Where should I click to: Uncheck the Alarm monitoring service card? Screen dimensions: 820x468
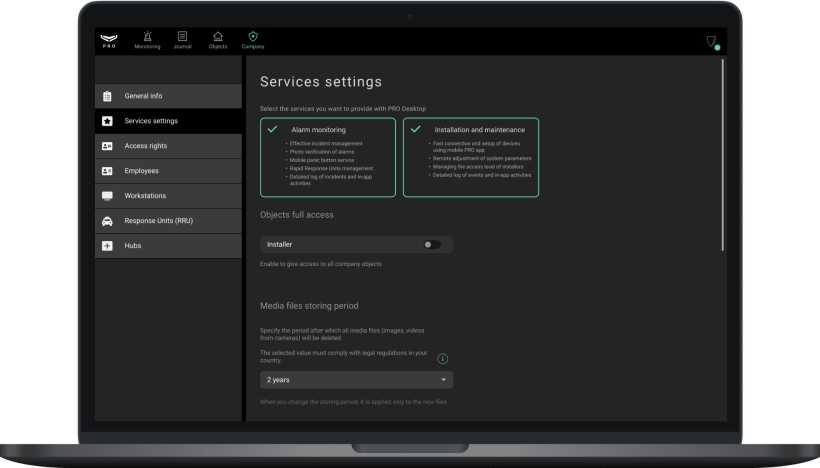click(329, 156)
